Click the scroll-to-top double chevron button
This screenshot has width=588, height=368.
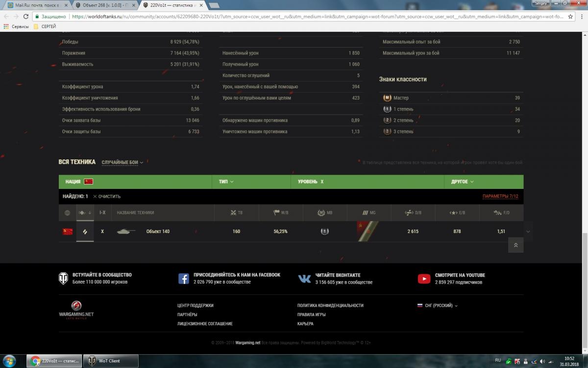pos(515,245)
